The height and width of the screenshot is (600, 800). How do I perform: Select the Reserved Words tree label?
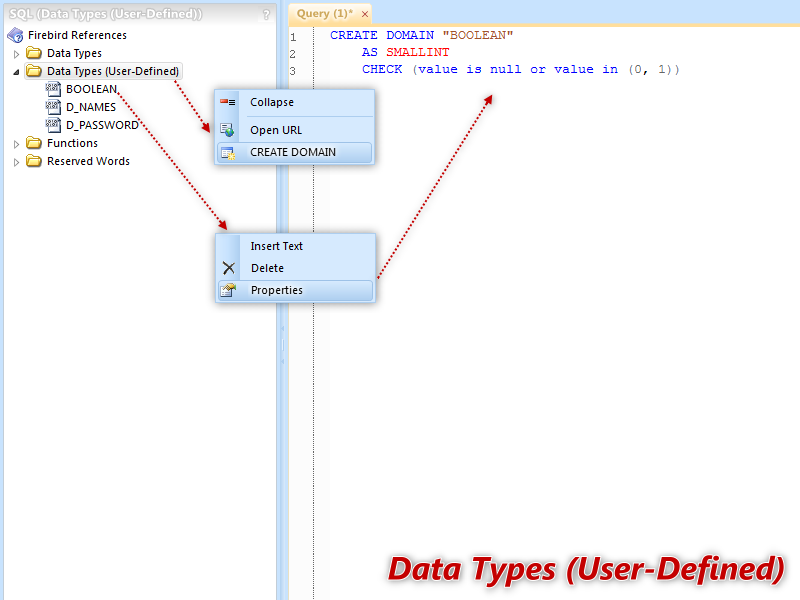pos(89,161)
